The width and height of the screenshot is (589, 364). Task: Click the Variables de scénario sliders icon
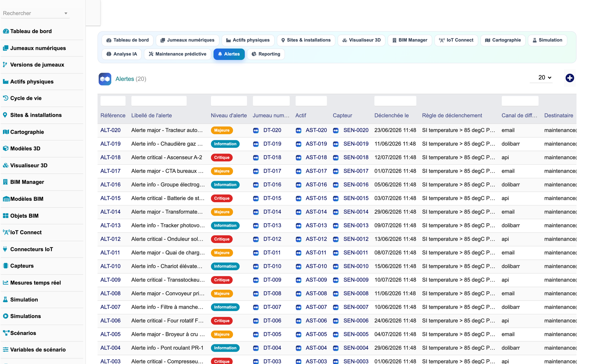point(6,349)
